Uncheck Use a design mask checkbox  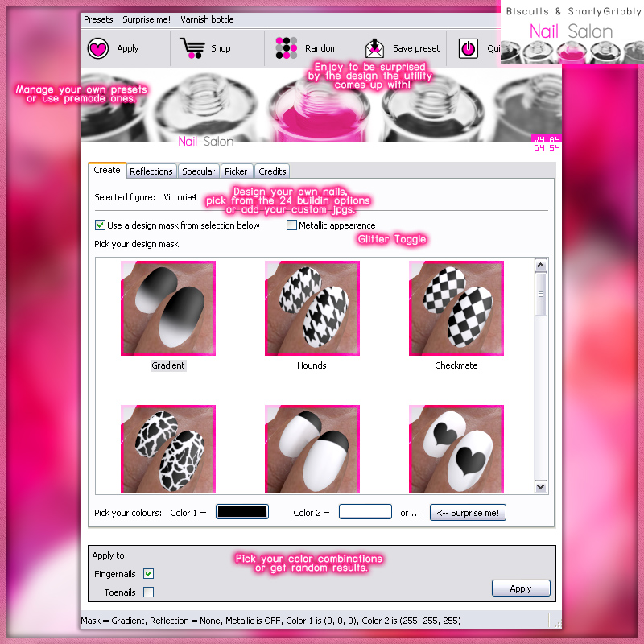pyautogui.click(x=100, y=225)
